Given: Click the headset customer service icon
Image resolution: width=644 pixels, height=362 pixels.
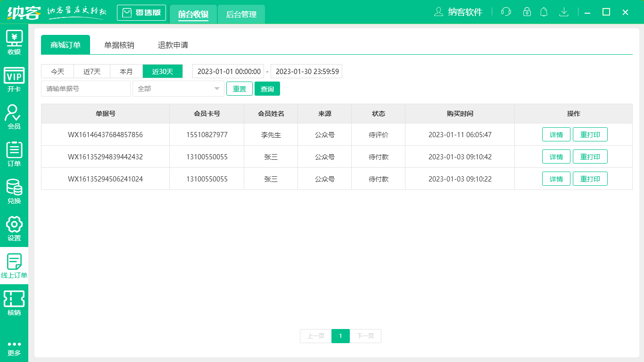Looking at the screenshot, I should tap(505, 12).
